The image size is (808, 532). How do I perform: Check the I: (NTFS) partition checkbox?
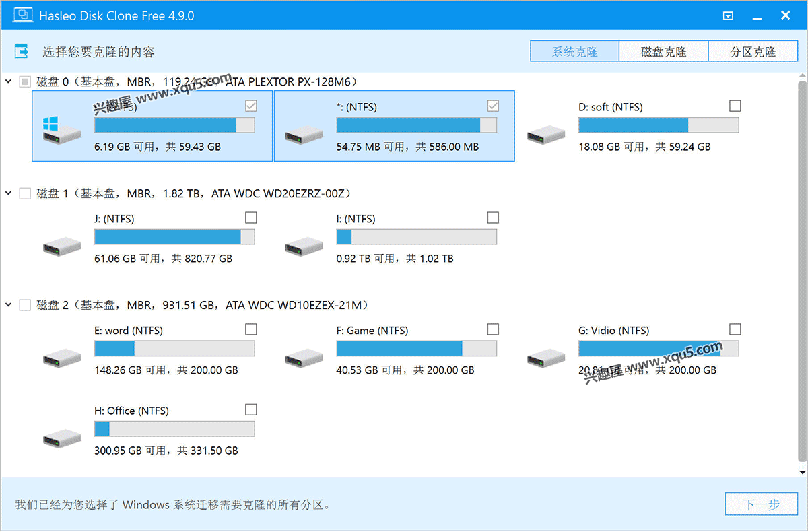point(493,218)
